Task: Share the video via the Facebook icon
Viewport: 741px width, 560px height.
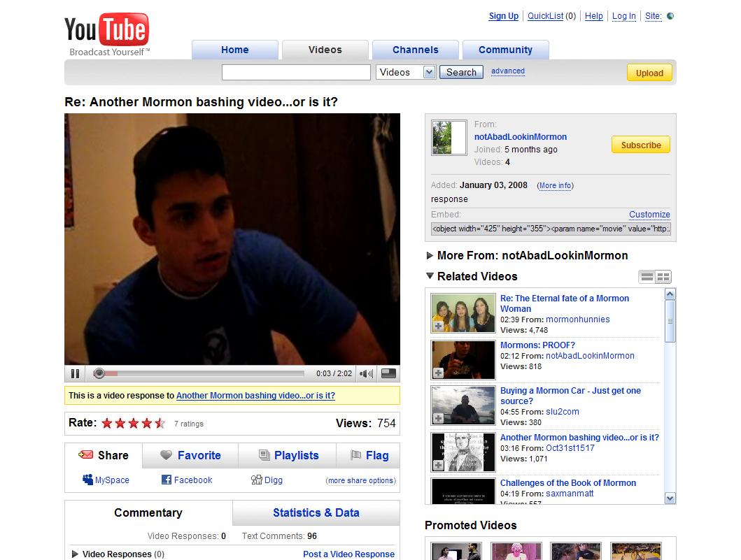Action: pos(167,480)
